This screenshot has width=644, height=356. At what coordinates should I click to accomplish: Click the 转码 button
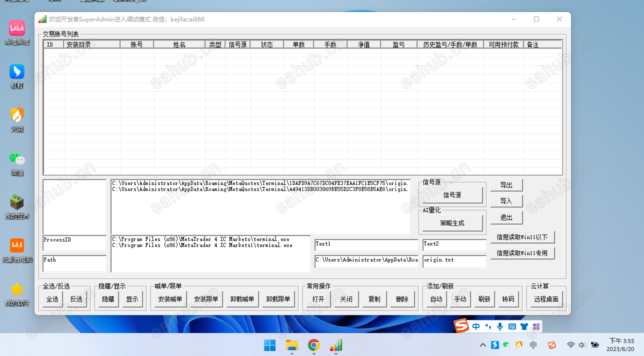(508, 299)
